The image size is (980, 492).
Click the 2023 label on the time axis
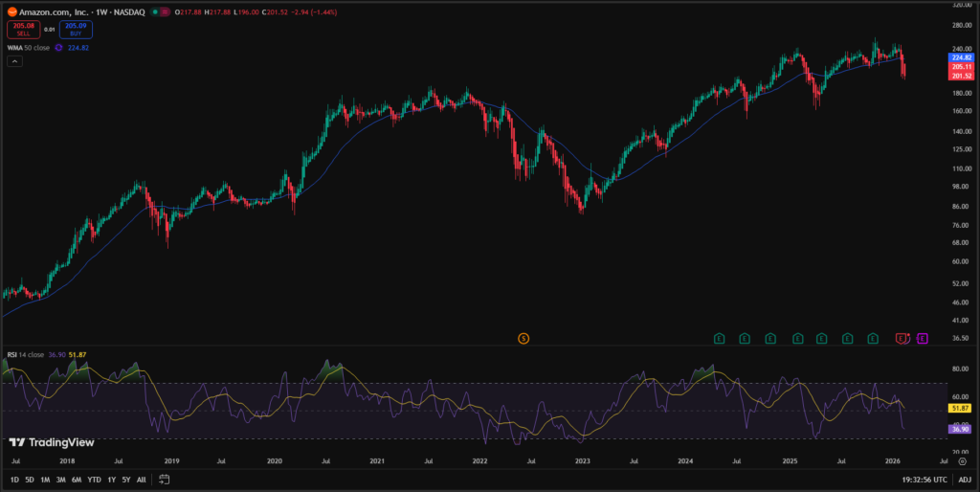583,461
